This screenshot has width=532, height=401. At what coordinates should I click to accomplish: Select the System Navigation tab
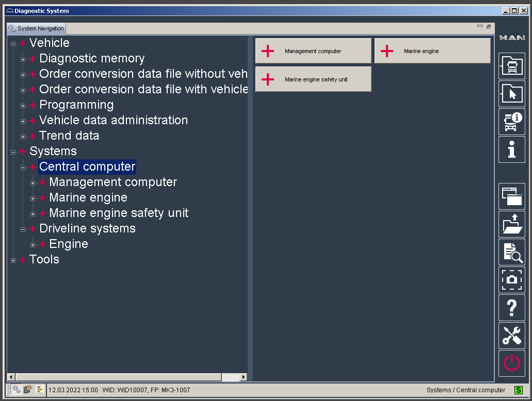36,28
